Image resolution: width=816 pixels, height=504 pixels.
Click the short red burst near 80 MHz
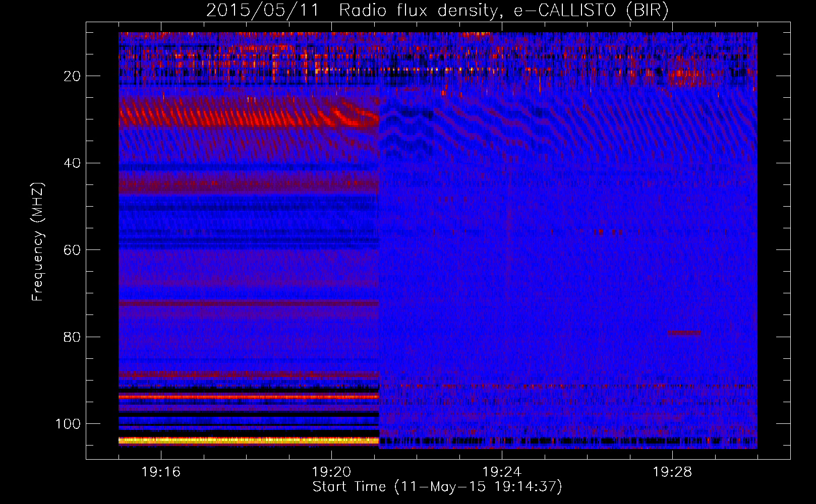tap(684, 333)
